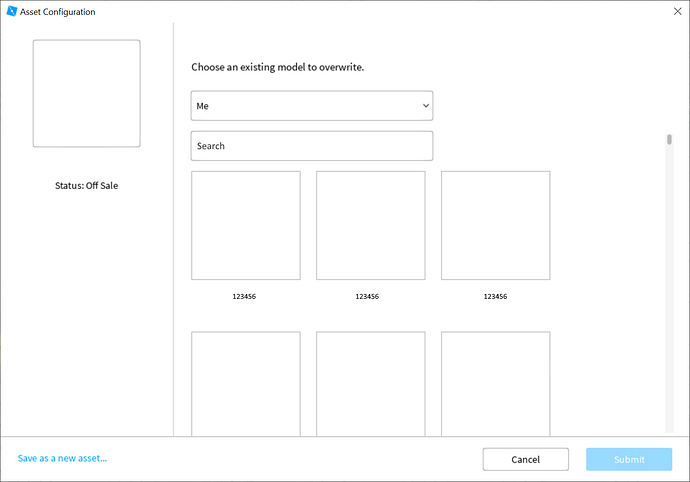Click the "Status: Off Sale" text

tap(86, 186)
